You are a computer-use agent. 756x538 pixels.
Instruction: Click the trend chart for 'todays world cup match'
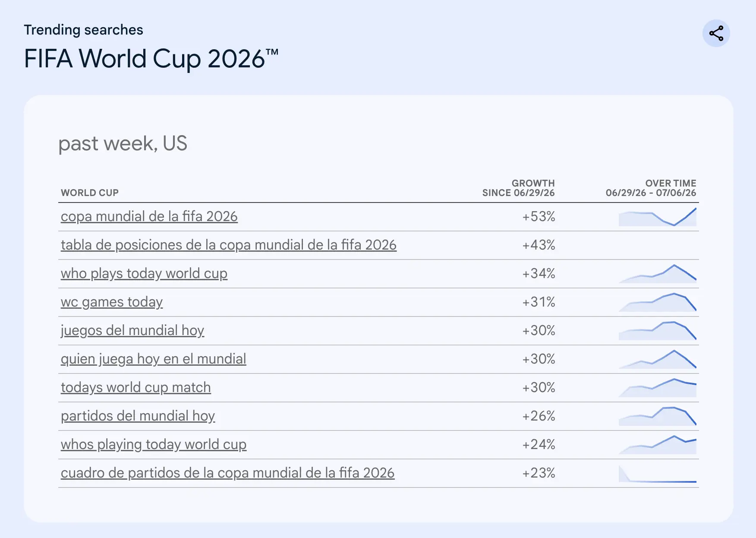[x=658, y=388]
